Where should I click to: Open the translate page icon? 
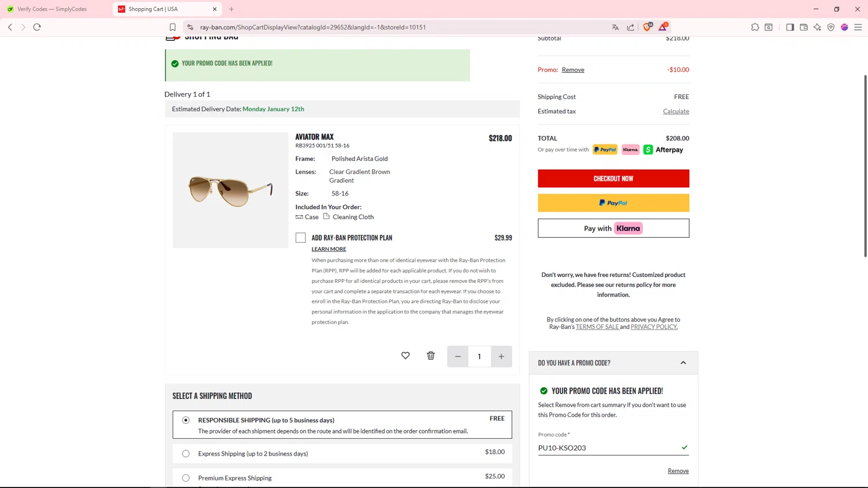615,27
